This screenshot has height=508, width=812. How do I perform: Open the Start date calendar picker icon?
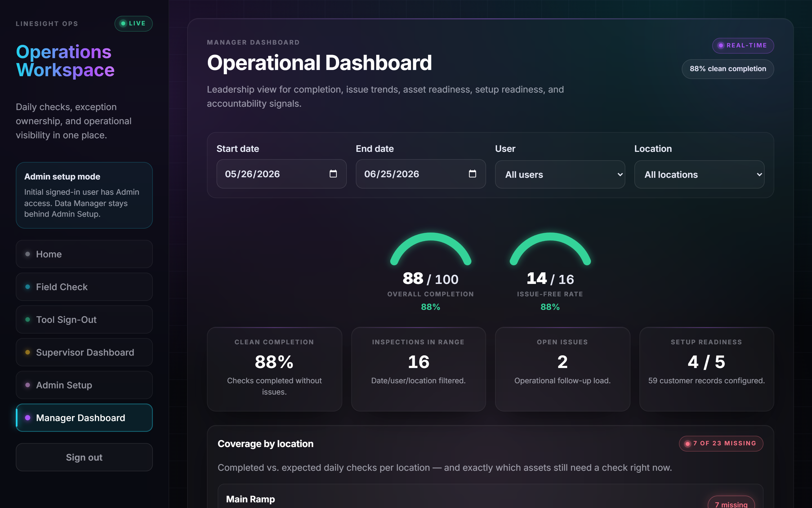[333, 174]
